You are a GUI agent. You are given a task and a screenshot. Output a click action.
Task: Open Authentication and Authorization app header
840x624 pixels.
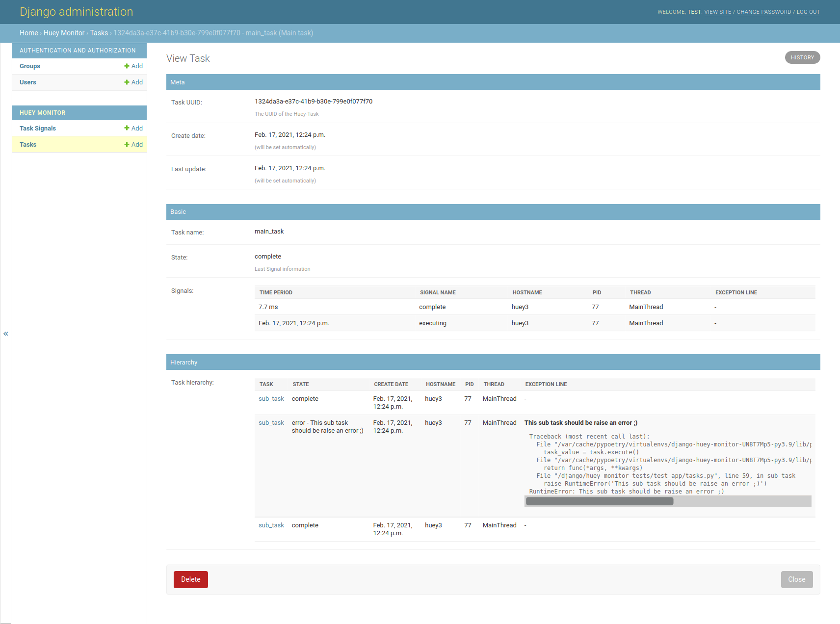point(78,51)
